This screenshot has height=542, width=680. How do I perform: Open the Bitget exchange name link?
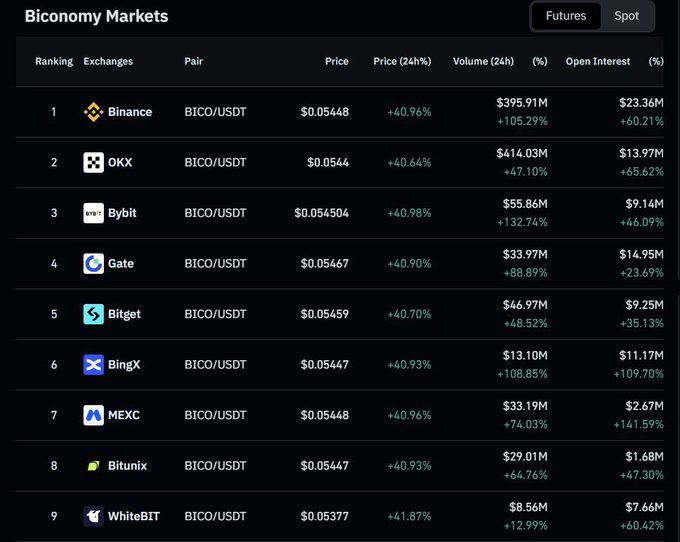pyautogui.click(x=124, y=314)
